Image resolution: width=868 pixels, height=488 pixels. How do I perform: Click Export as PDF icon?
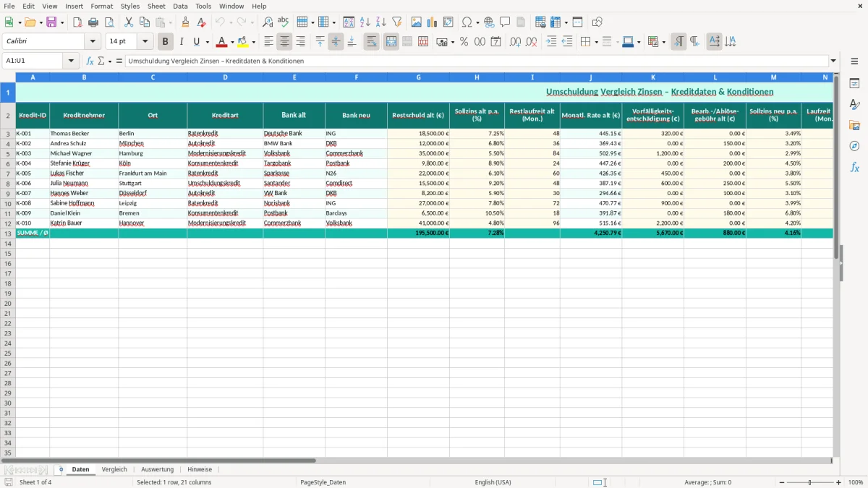click(77, 22)
